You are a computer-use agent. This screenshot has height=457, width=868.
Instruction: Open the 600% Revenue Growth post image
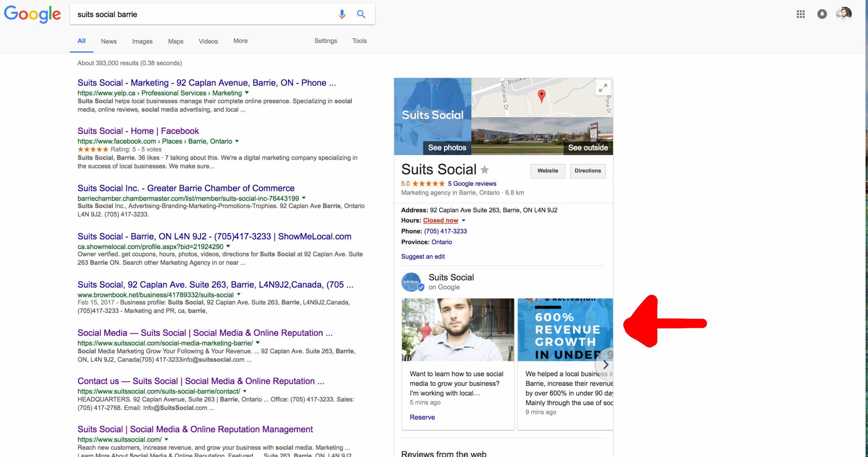(565, 330)
